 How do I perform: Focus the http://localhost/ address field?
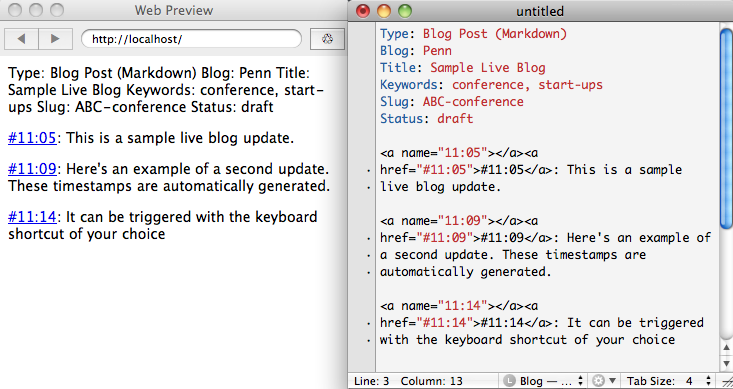[x=191, y=39]
